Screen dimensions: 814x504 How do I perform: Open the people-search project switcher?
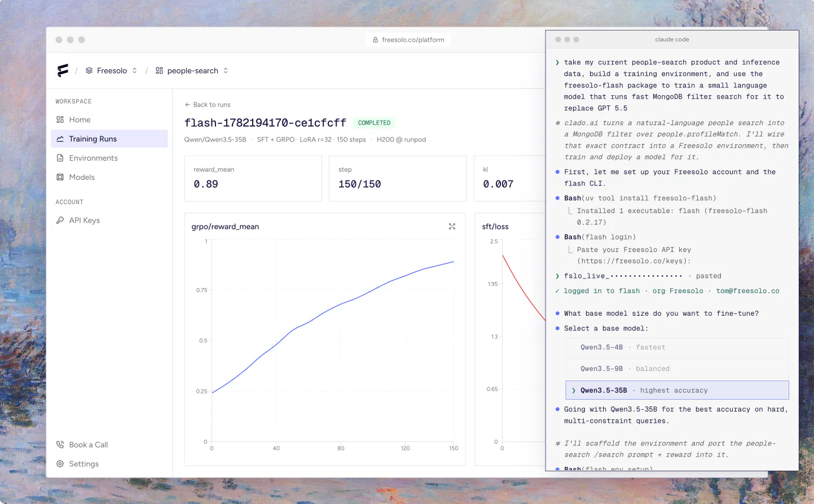coord(192,70)
